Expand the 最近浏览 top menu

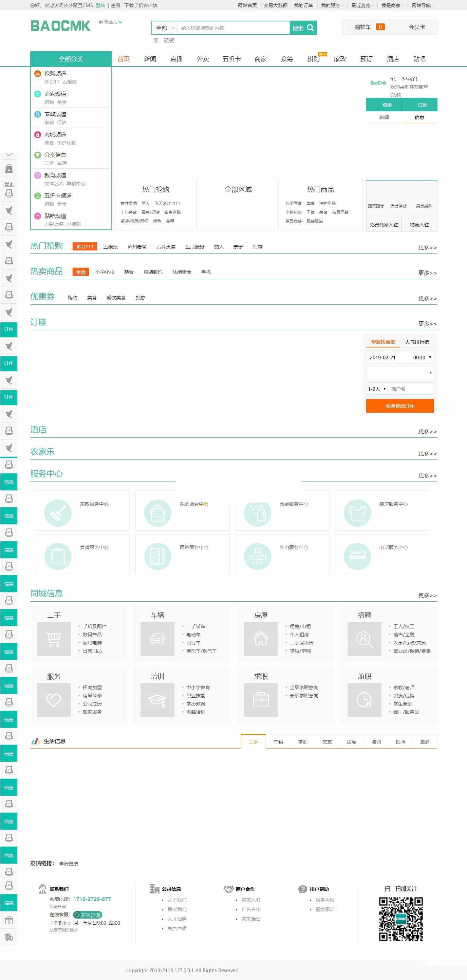tap(362, 5)
